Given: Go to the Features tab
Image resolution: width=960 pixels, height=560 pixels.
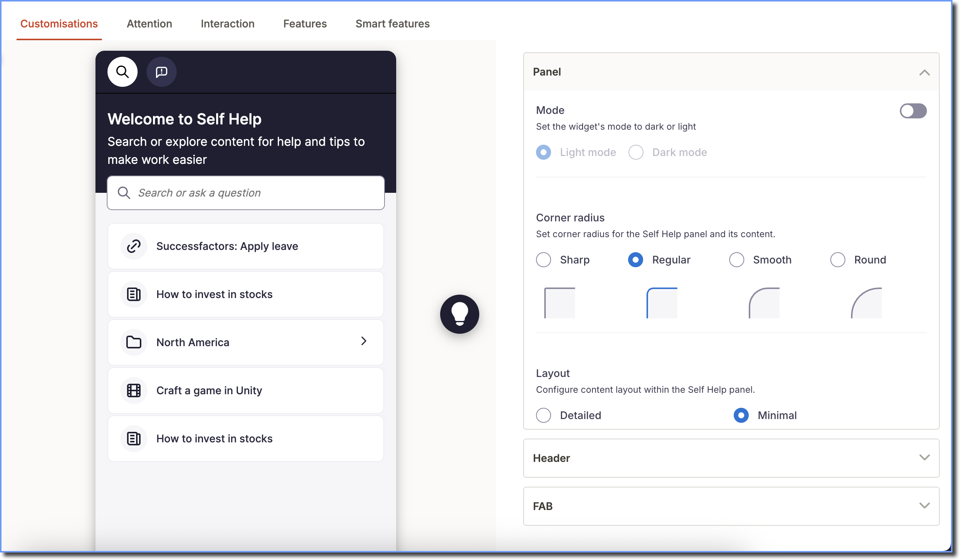Looking at the screenshot, I should click(305, 24).
